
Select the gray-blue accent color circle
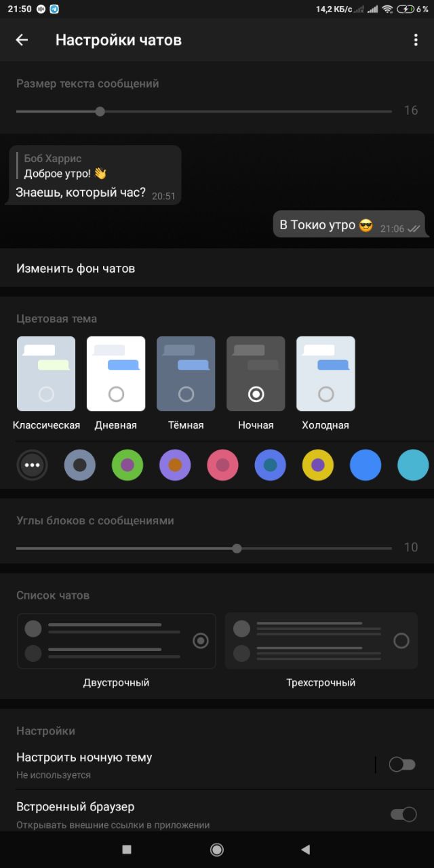(x=80, y=465)
